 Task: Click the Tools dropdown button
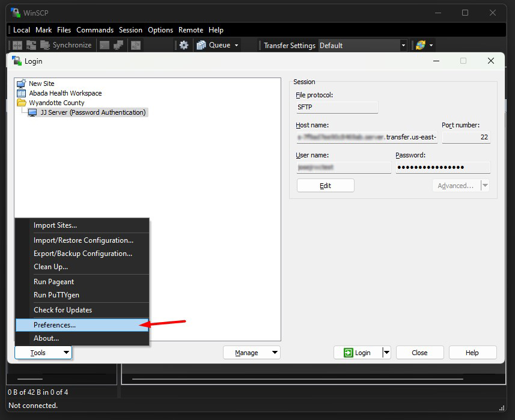coord(43,353)
